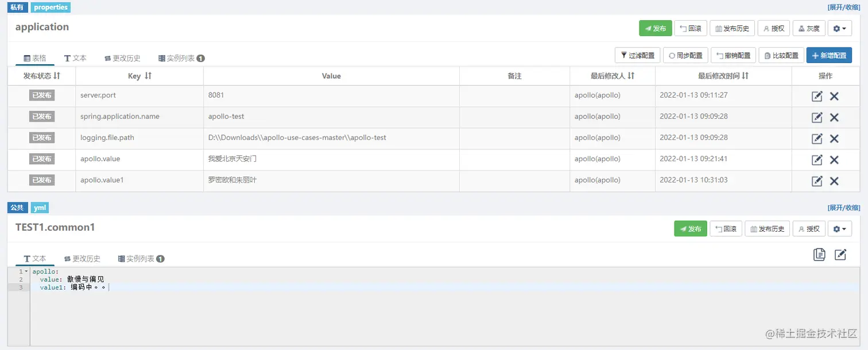This screenshot has height=350, width=868.
Task: Click 同步配置 button
Action: coord(685,56)
